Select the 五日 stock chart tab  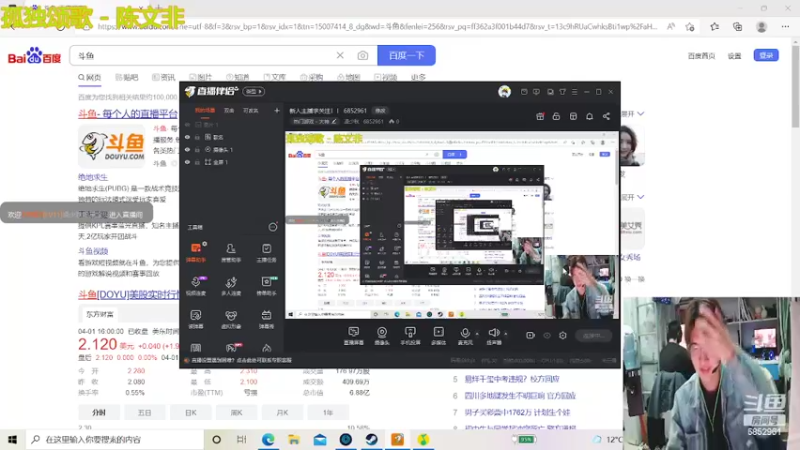[144, 412]
